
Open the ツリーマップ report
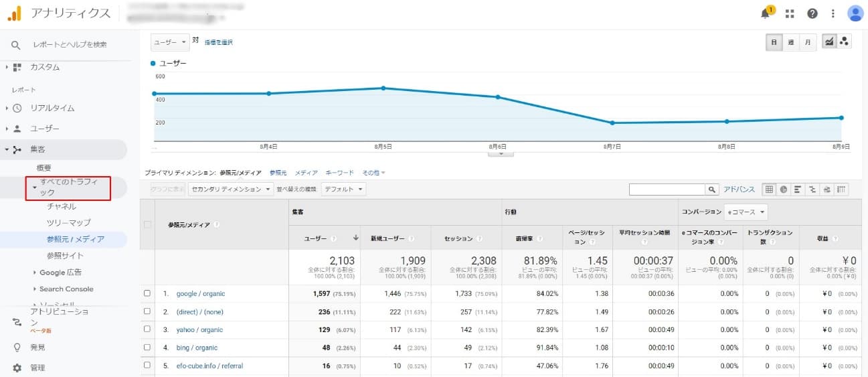click(x=68, y=222)
